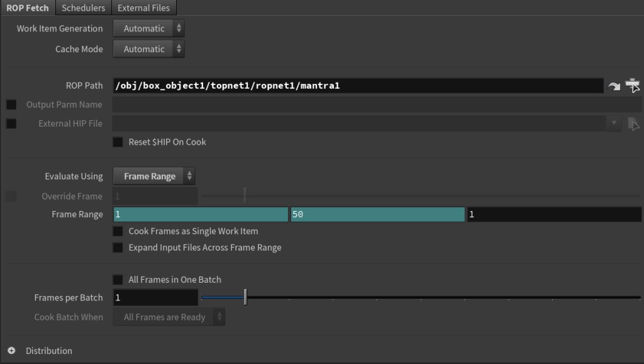Click the Frames per Batch slider handle

[245, 297]
